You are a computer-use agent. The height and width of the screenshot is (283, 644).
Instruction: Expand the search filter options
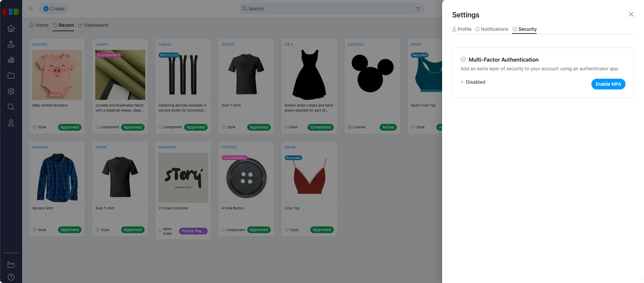(418, 9)
